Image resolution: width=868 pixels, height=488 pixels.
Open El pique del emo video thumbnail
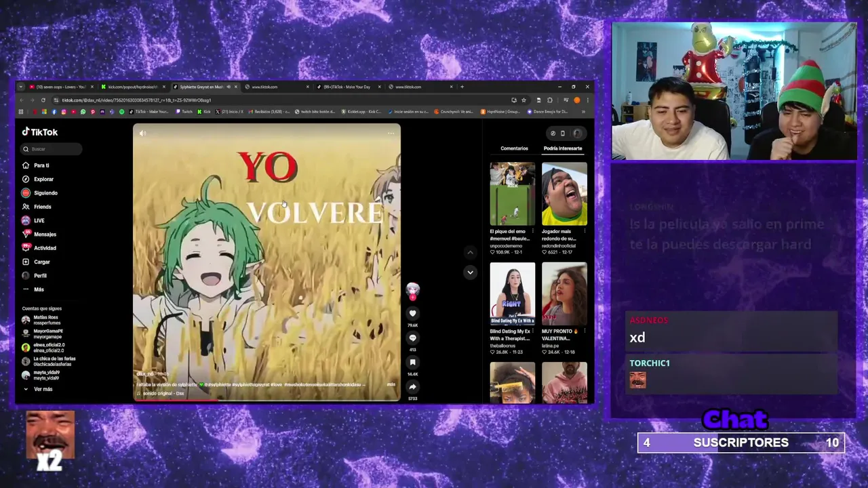pyautogui.click(x=513, y=194)
